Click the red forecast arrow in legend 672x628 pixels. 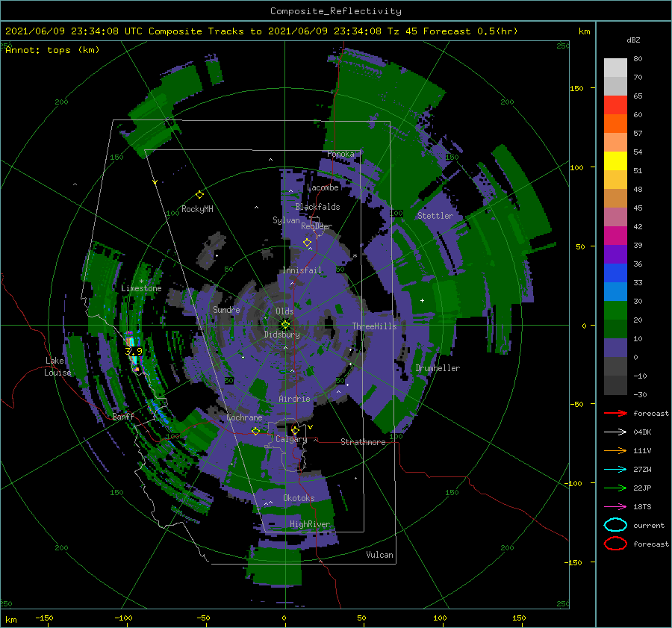[x=615, y=413]
